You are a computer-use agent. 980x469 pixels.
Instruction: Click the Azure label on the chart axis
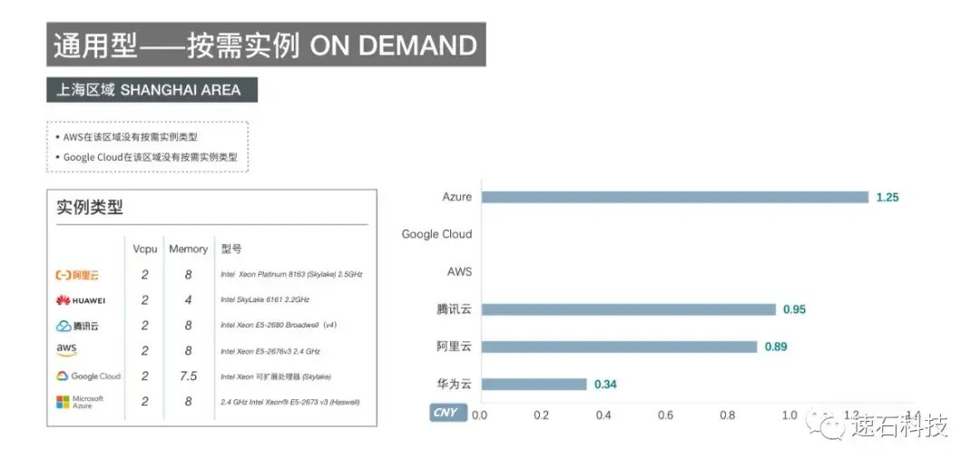click(x=456, y=198)
